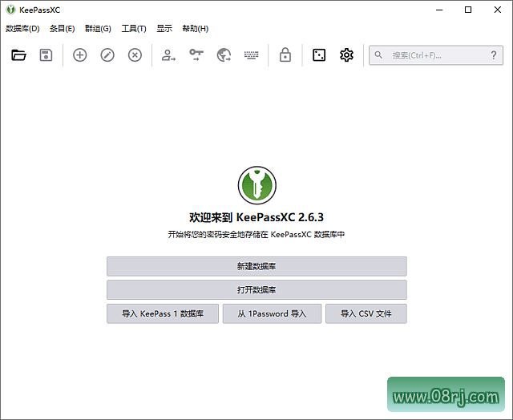Open the 显示 menu
This screenshot has height=420, width=513.
[x=164, y=29]
